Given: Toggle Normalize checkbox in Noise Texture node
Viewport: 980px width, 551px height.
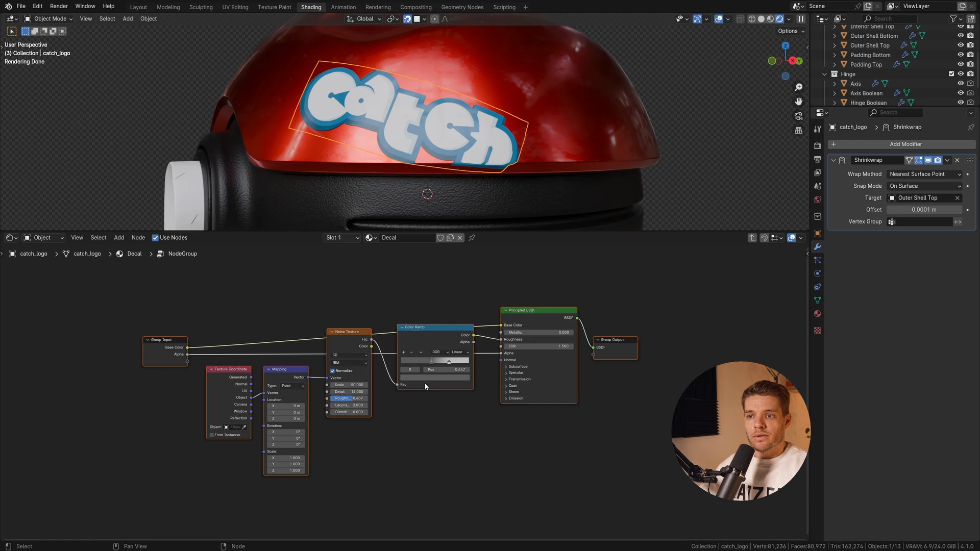Looking at the screenshot, I should click(x=333, y=371).
